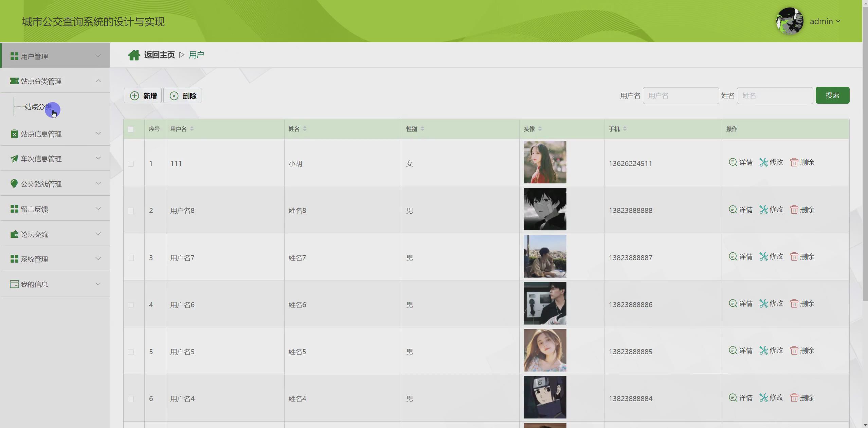Viewport: 868px width, 428px height.
Task: Click the green home icon in breadcrumb
Action: click(x=134, y=55)
